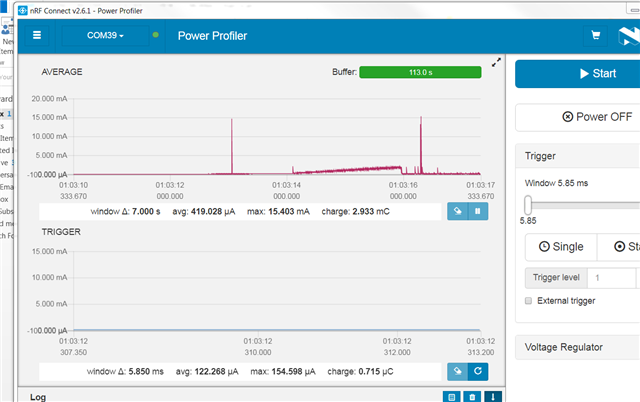Click the Power Profiler app title
The height and width of the screenshot is (402, 640).
point(212,36)
